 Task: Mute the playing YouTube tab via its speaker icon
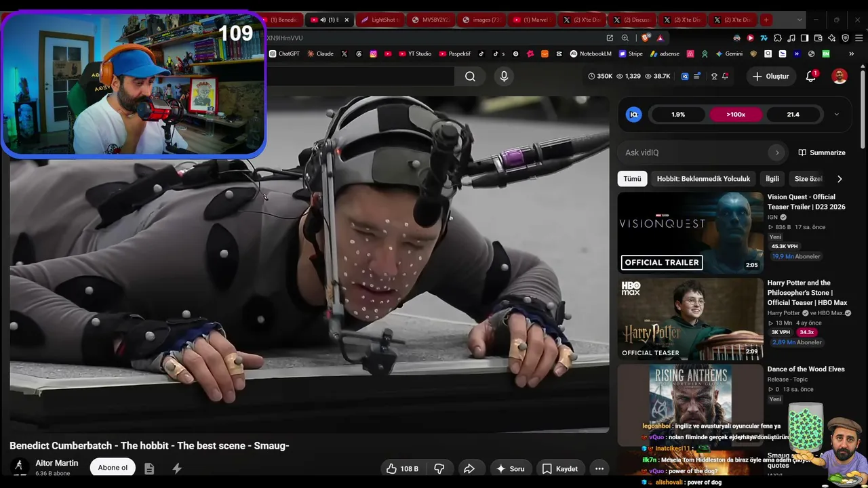point(323,20)
